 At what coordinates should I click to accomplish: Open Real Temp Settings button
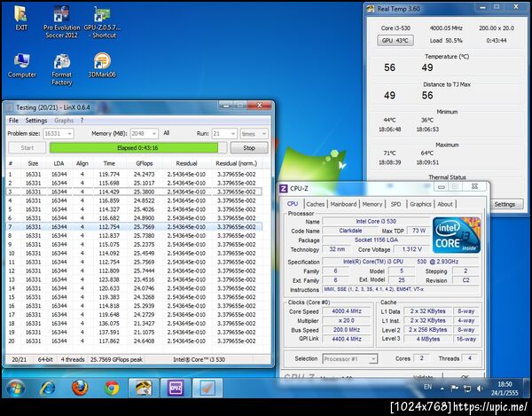point(505,204)
